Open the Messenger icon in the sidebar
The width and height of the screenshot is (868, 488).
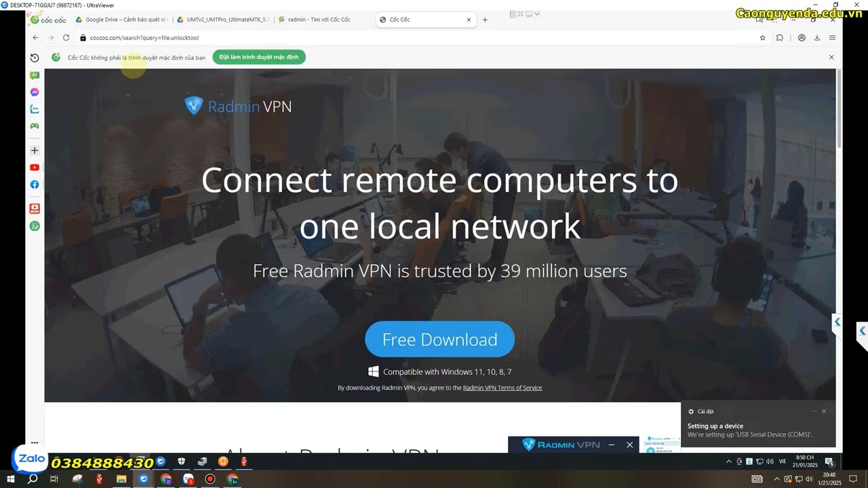click(35, 92)
